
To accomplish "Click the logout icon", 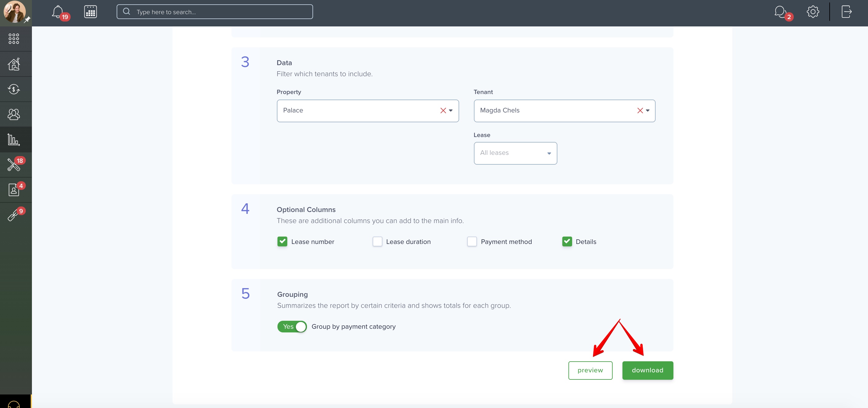I will click(x=847, y=12).
